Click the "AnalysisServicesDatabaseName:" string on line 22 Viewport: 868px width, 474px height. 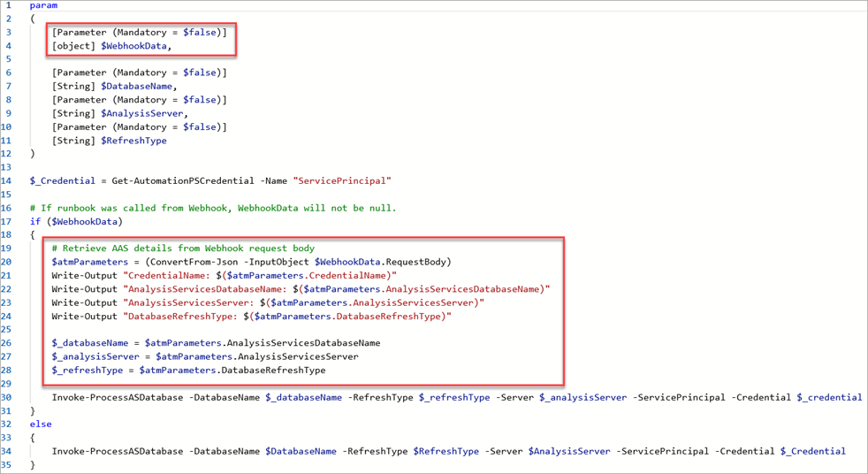pyautogui.click(x=205, y=289)
